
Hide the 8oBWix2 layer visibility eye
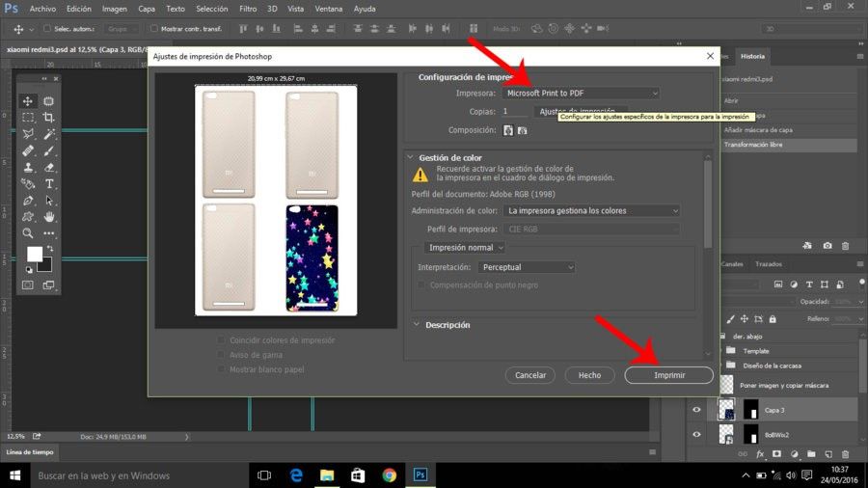pyautogui.click(x=696, y=434)
